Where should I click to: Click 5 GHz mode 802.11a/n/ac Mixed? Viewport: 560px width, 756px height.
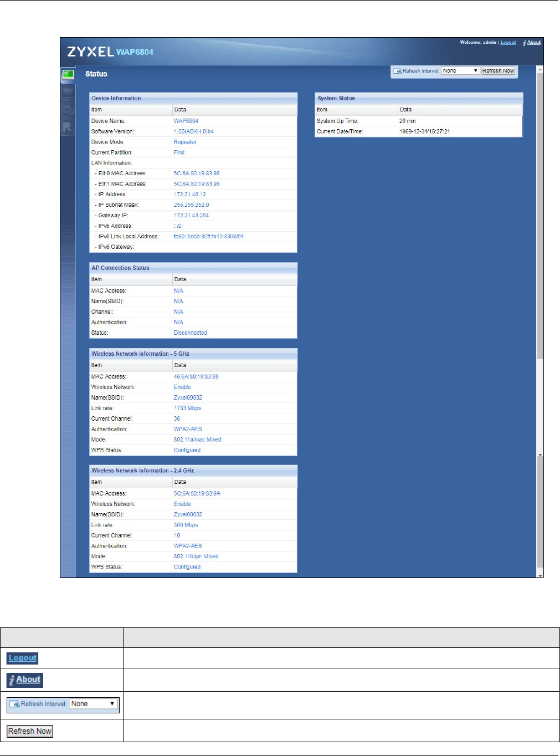pyautogui.click(x=197, y=440)
